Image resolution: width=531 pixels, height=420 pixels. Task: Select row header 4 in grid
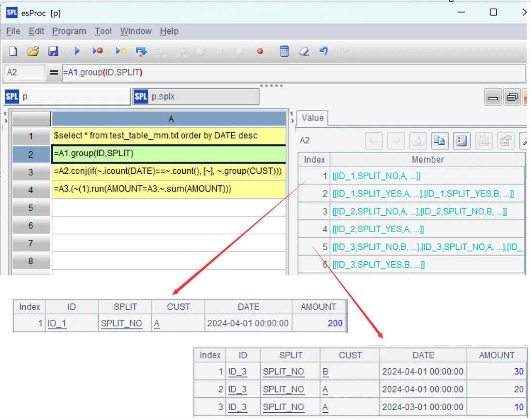[x=31, y=190]
